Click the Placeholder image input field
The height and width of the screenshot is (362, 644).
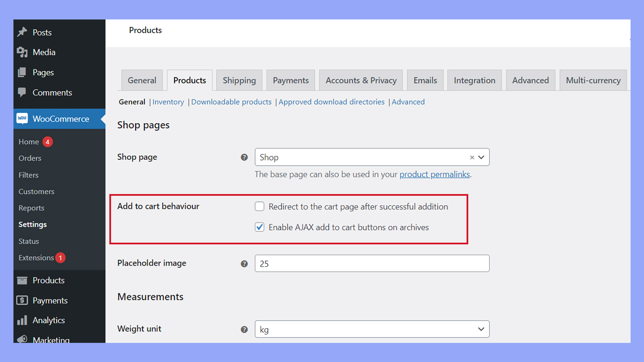pos(372,263)
